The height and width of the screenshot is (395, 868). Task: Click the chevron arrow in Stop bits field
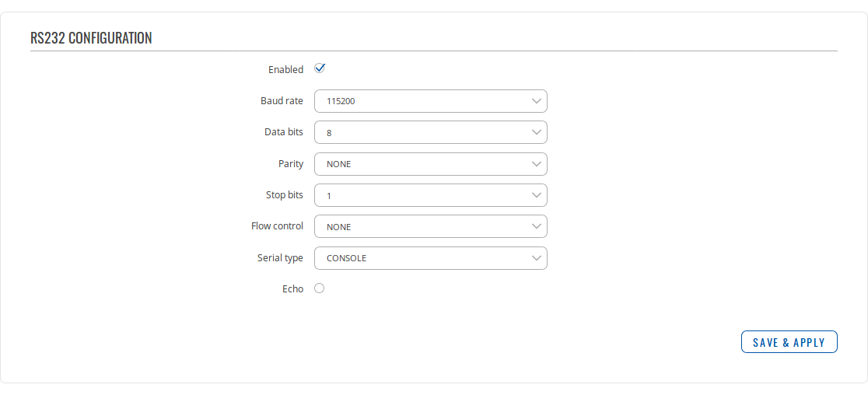pos(536,195)
